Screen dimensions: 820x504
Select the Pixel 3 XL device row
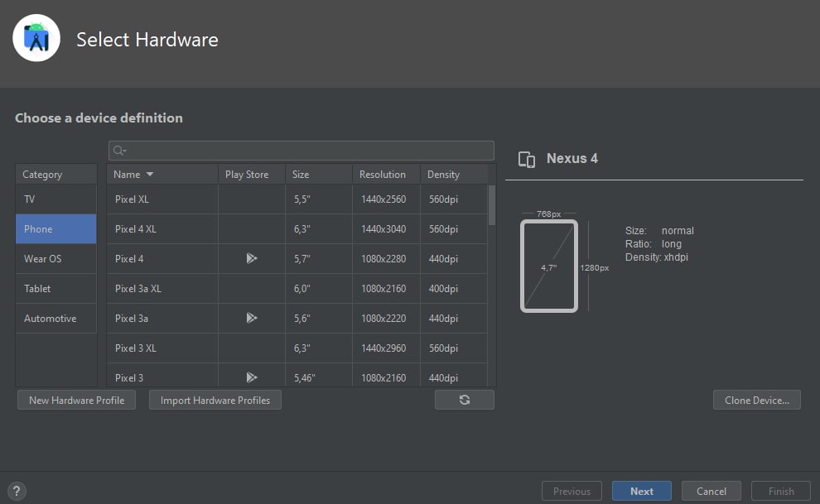[x=297, y=348]
